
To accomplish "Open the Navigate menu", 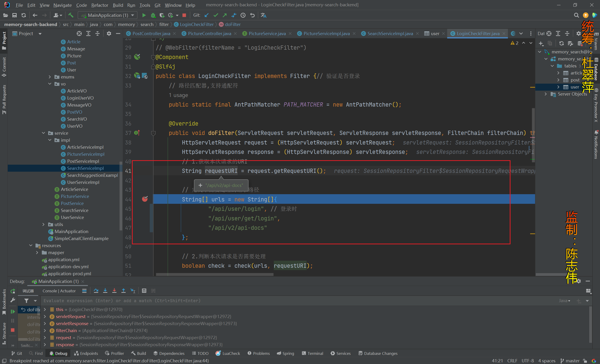I will [63, 5].
